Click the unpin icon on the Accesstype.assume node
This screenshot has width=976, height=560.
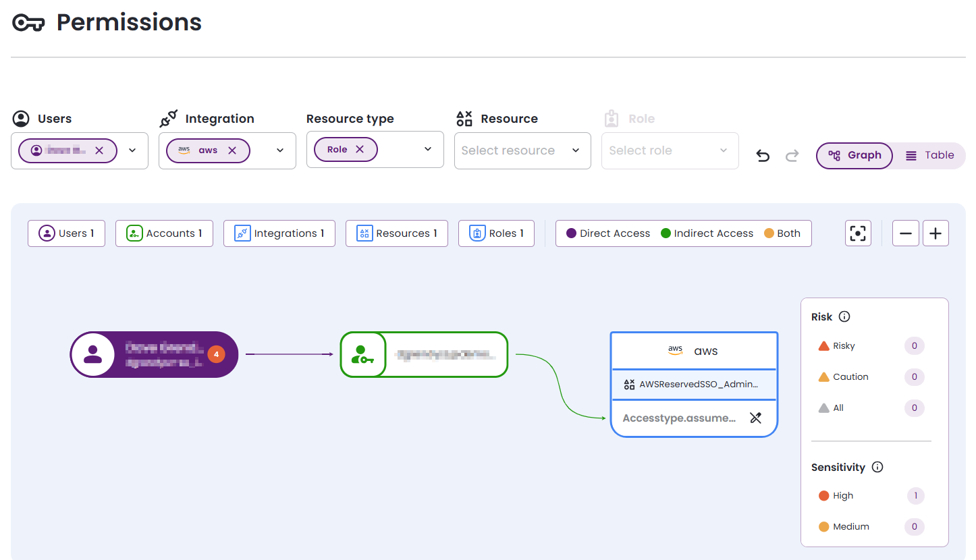[755, 418]
